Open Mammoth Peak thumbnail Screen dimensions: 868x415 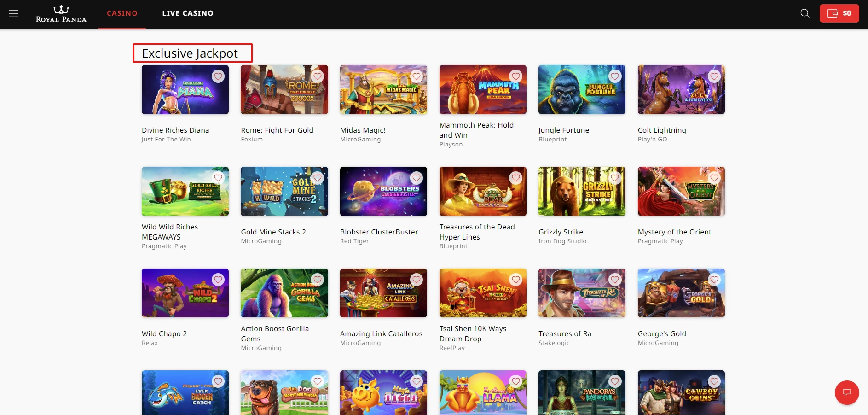tap(483, 89)
